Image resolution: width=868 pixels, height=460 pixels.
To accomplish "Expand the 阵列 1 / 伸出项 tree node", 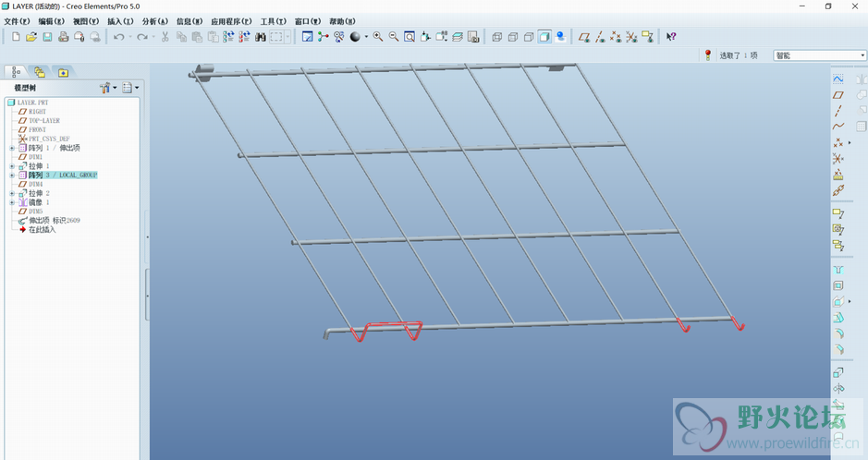I will pos(12,148).
